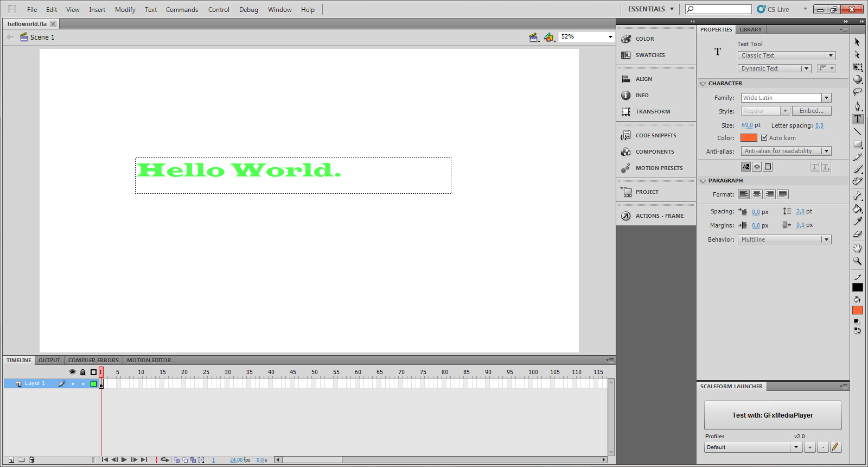Screen dimensions: 868x467
Task: Toggle lock all layers padlock icon
Action: pos(82,372)
